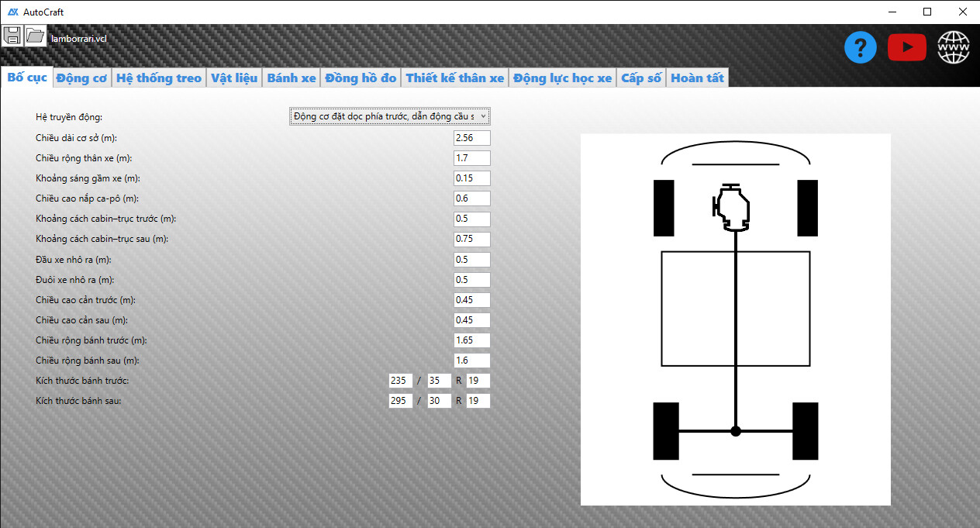Maximize the AutoCraft window
This screenshot has width=980, height=528.
click(927, 12)
